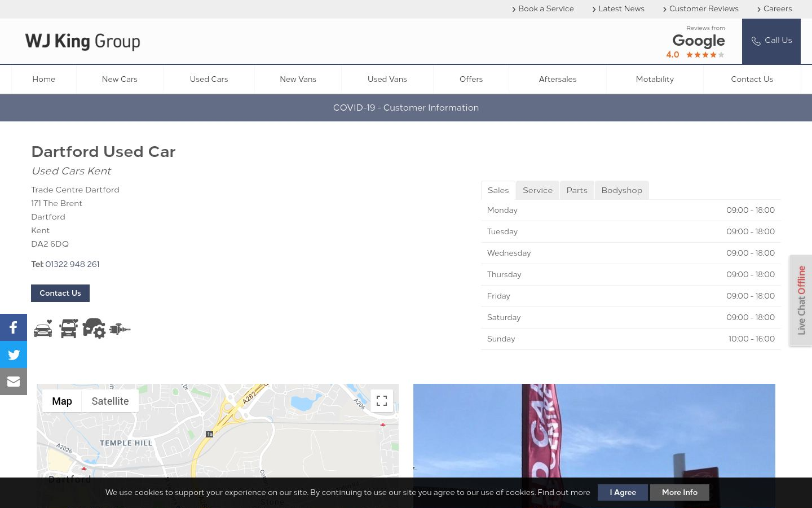Go to Home in main navigation
The width and height of the screenshot is (812, 508).
[x=44, y=79]
